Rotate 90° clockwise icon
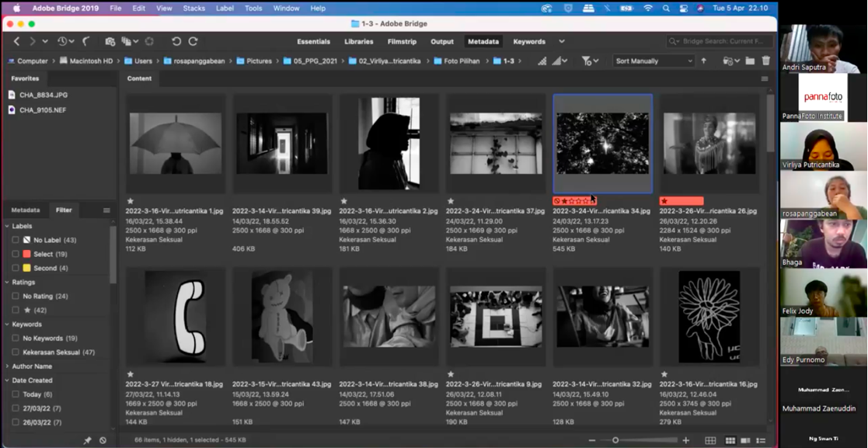This screenshot has width=868, height=448. tap(193, 41)
